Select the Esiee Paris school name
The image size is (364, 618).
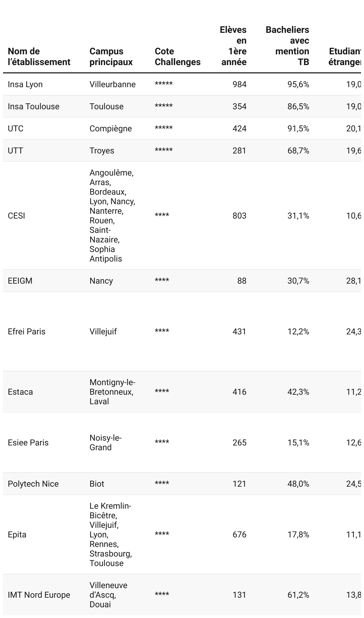click(28, 443)
